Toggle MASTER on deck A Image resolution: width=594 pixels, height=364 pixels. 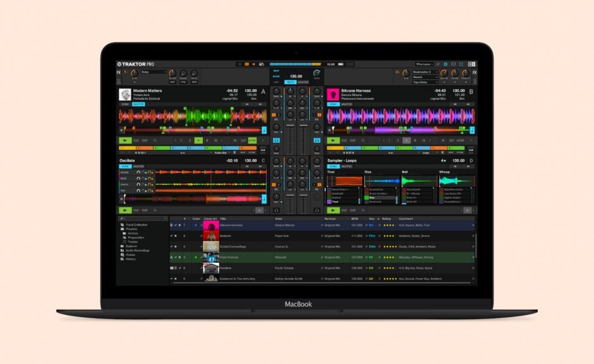139,104
